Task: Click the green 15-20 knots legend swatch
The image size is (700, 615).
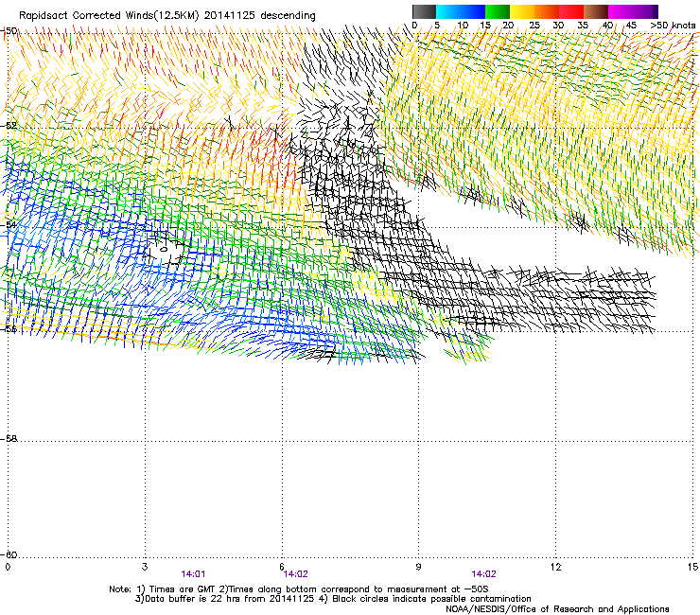Action: tap(498, 11)
